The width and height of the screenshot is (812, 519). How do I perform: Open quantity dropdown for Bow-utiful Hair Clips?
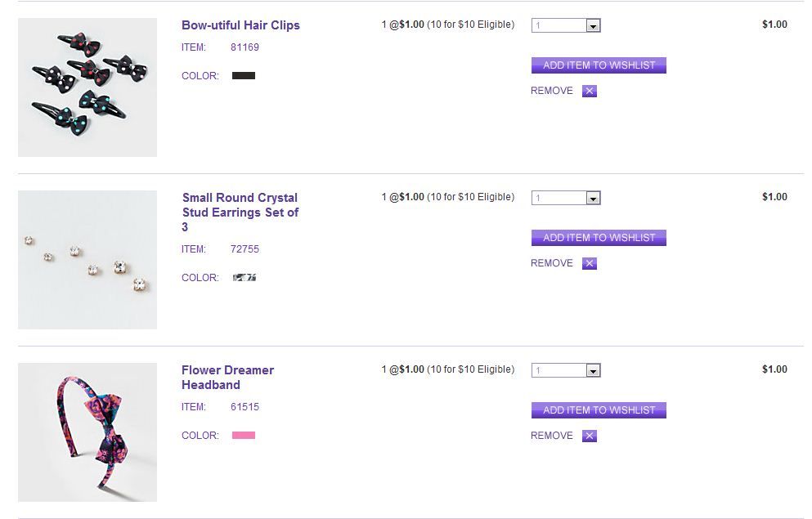point(594,26)
